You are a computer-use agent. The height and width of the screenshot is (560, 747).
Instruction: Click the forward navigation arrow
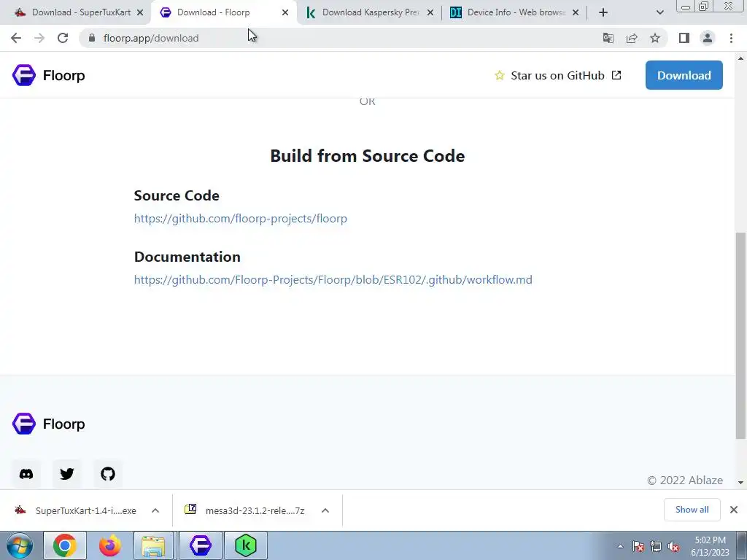39,38
